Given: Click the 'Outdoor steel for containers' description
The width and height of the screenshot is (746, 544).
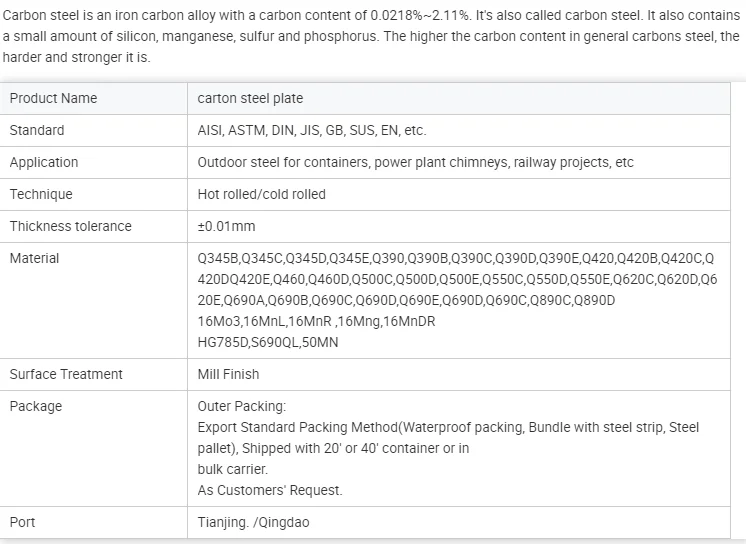Looking at the screenshot, I should pos(415,162).
